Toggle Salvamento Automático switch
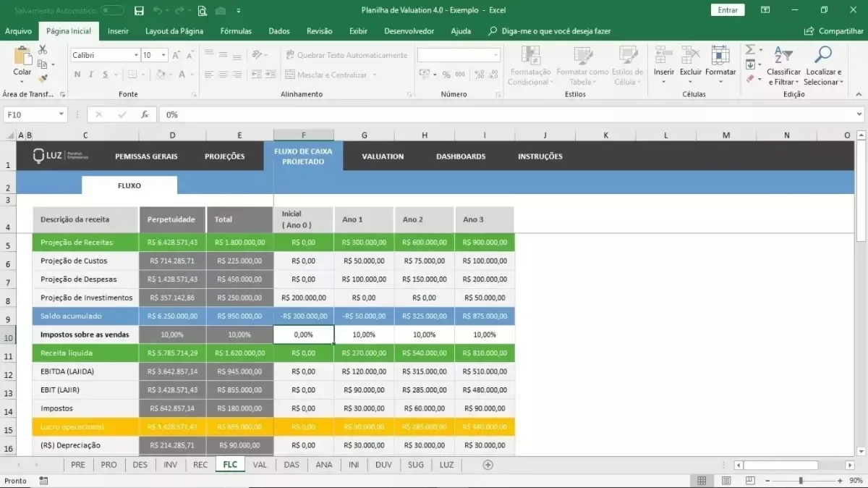 112,11
